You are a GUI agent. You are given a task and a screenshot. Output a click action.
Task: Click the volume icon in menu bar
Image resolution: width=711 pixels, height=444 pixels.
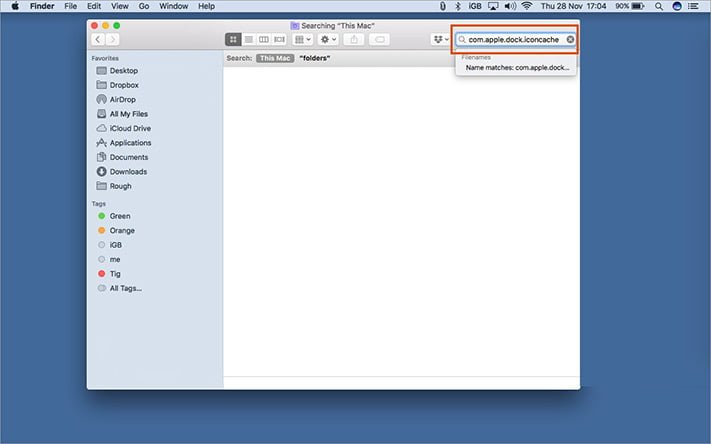click(510, 6)
